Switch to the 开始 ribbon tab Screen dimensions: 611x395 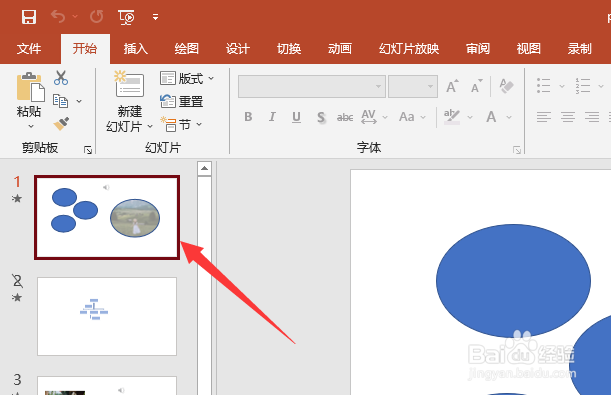point(85,49)
